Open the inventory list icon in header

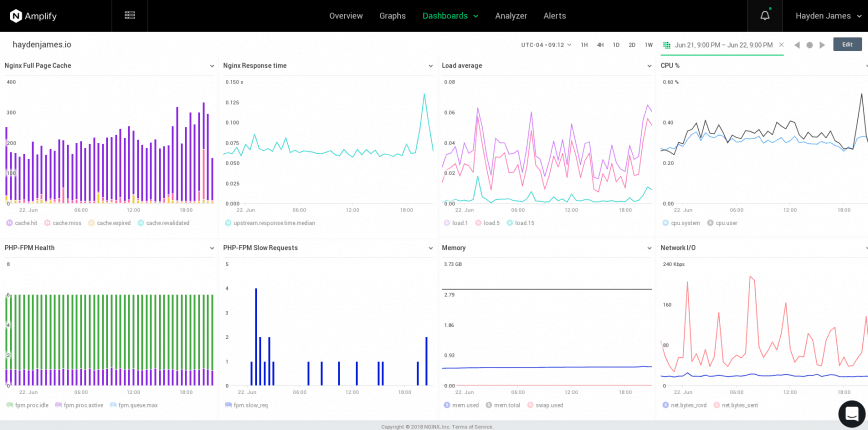click(130, 15)
